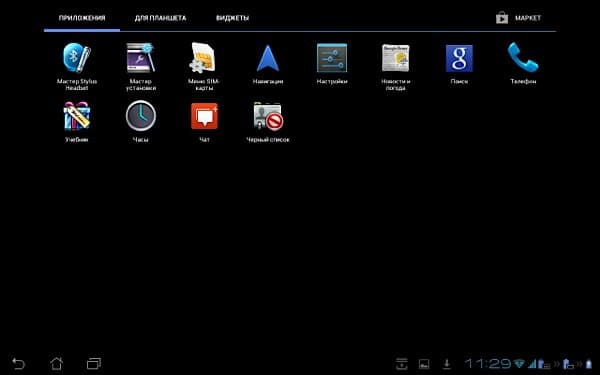Open the Телефон phone app
This screenshot has width=600, height=375.
[x=523, y=64]
